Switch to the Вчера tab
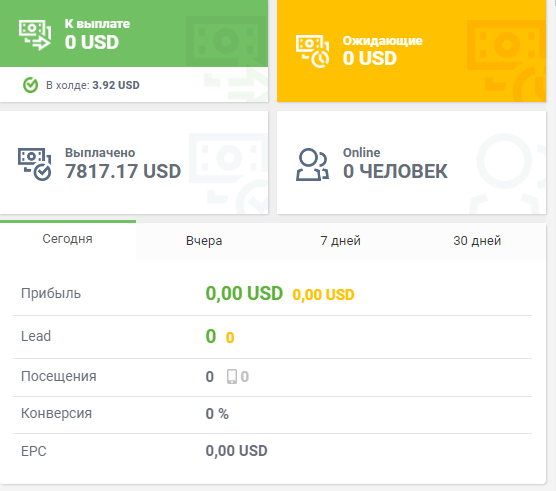 coord(204,241)
